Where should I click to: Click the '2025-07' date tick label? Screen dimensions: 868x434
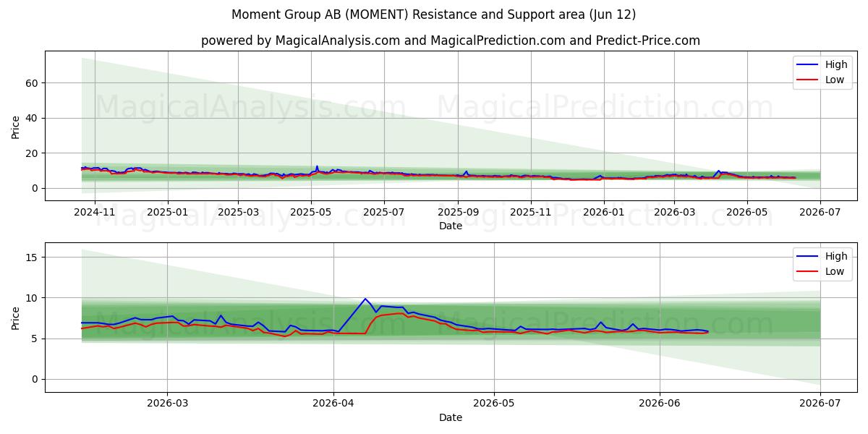[383, 213]
